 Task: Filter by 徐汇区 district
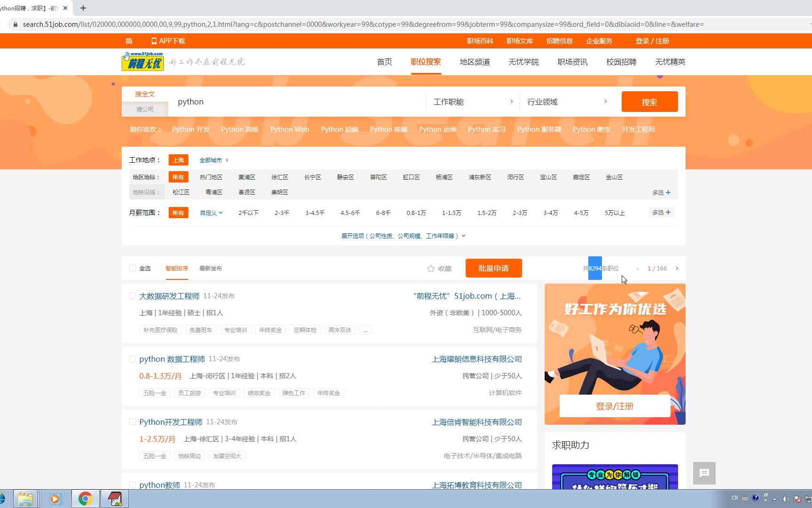[280, 177]
